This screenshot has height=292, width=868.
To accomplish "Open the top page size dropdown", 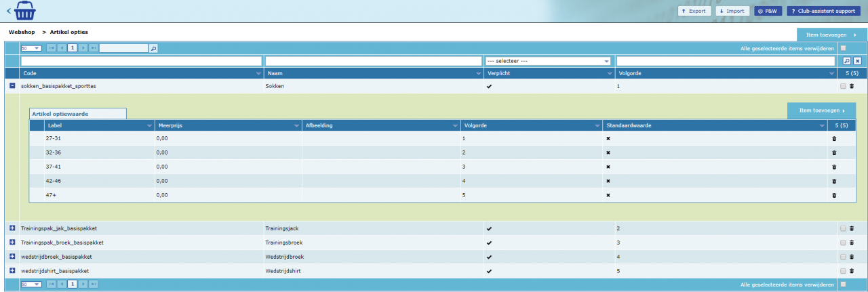I will pyautogui.click(x=31, y=48).
